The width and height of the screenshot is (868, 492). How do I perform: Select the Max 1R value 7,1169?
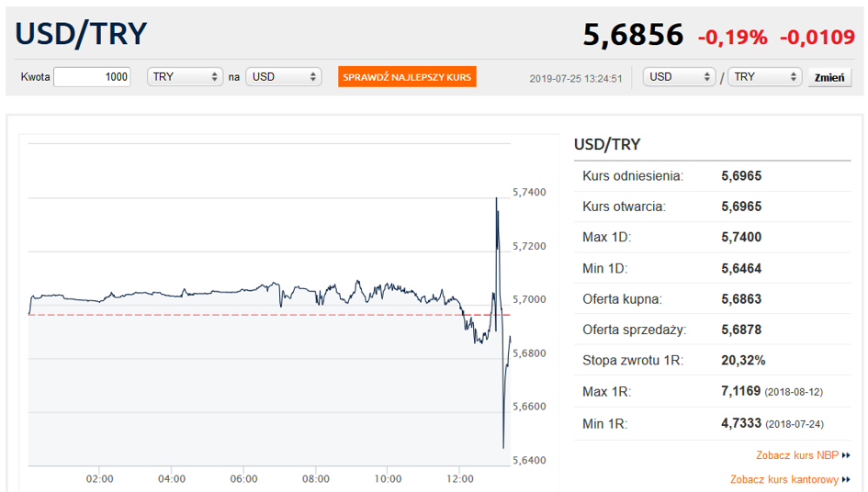[741, 391]
